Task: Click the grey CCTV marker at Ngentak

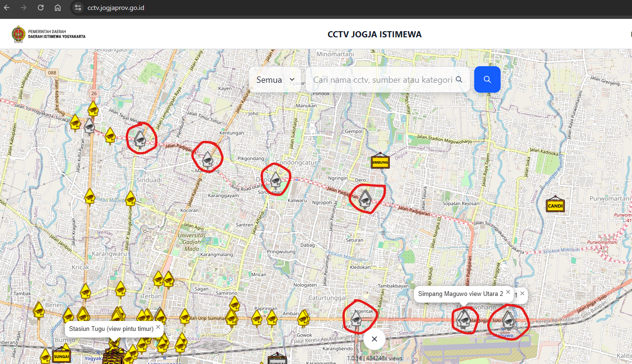Action: pos(356,319)
